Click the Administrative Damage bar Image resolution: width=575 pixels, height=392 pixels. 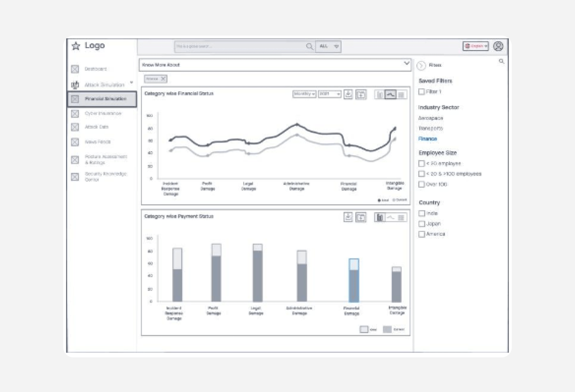302,276
